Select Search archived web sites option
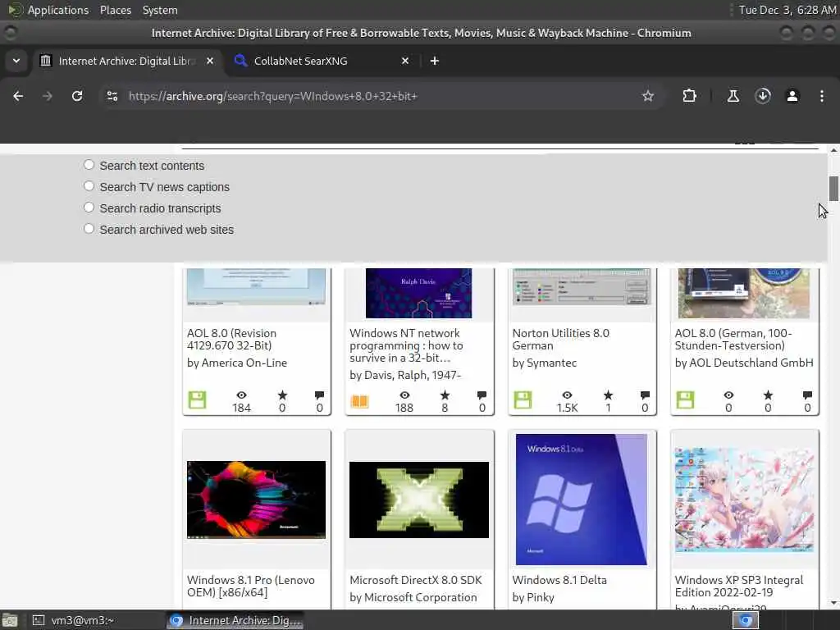 89,230
